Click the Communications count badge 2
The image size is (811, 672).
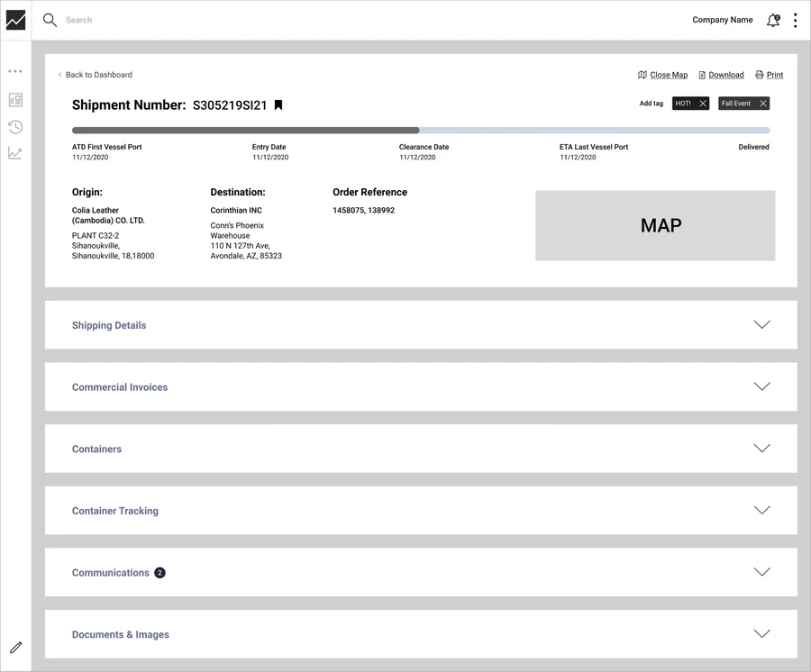click(x=159, y=573)
